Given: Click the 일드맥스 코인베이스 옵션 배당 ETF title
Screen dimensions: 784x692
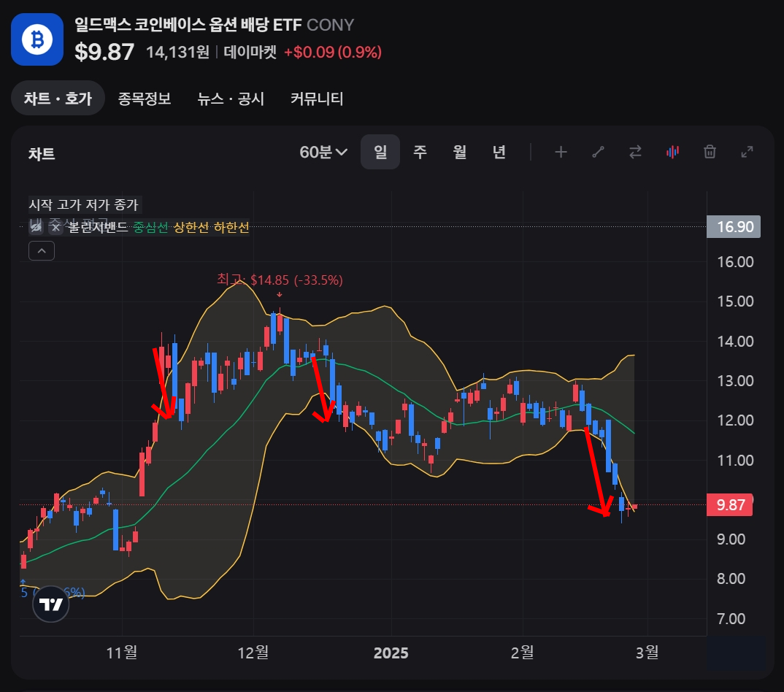Looking at the screenshot, I should (x=188, y=25).
